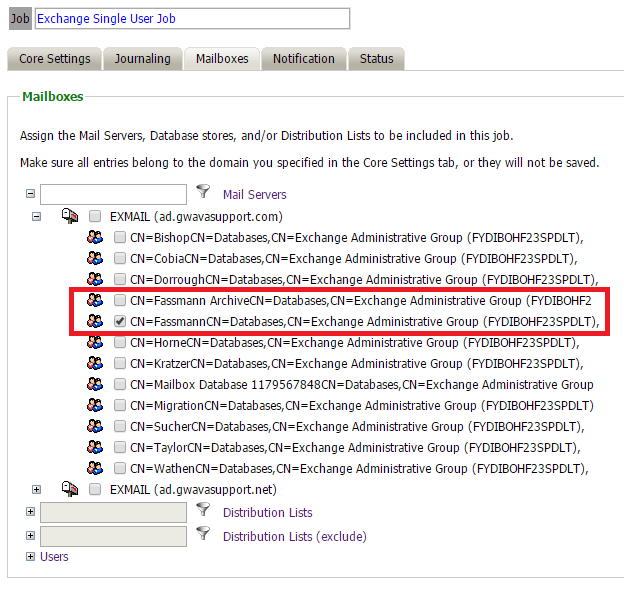Check the CN=Bishop database checkbox
The image size is (624, 602).
[x=120, y=237]
